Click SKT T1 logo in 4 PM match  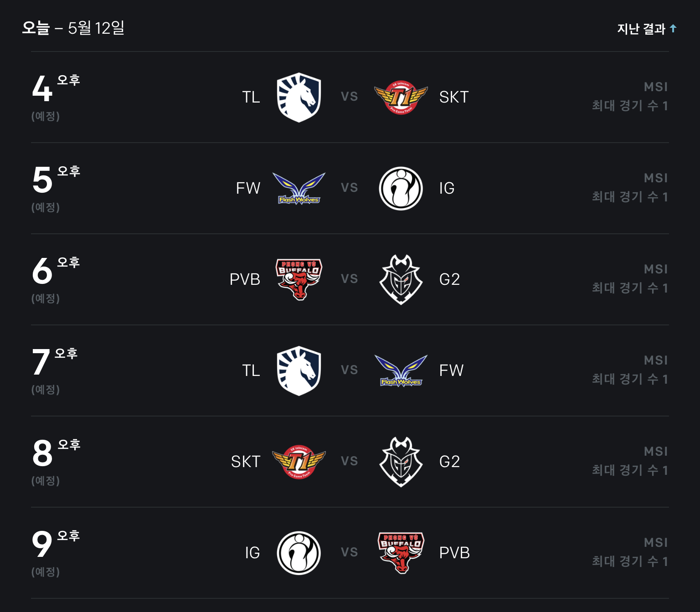pyautogui.click(x=401, y=97)
